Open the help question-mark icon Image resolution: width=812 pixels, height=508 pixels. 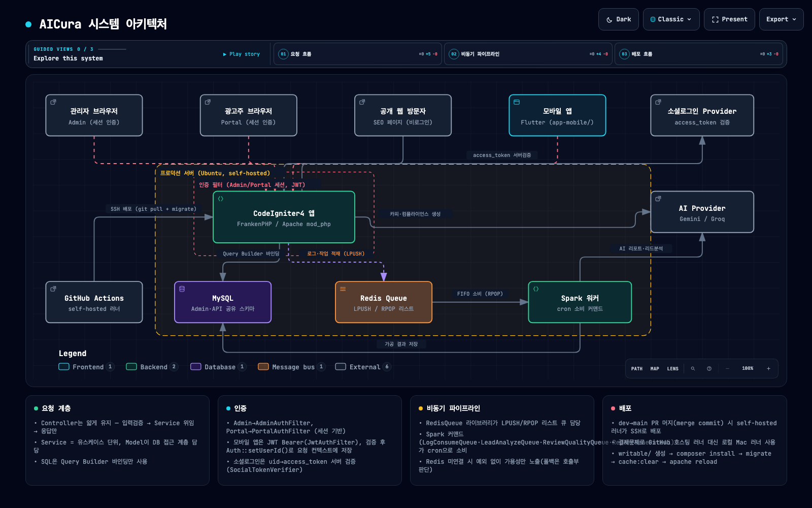click(x=709, y=369)
